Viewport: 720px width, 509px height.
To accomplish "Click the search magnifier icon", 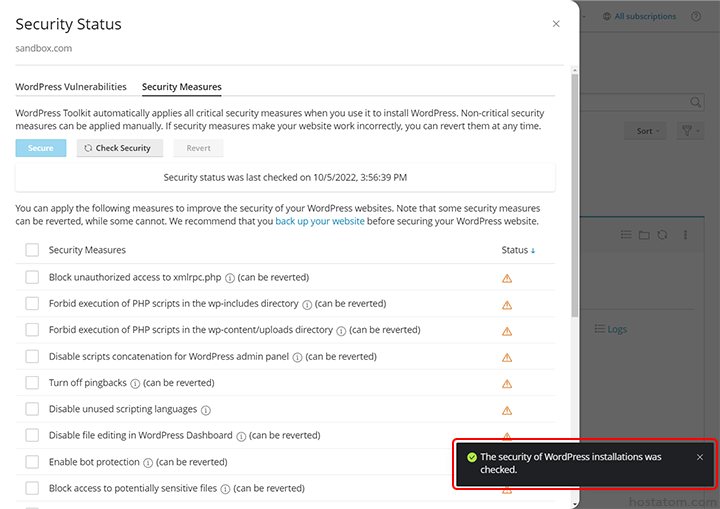I will click(x=696, y=102).
